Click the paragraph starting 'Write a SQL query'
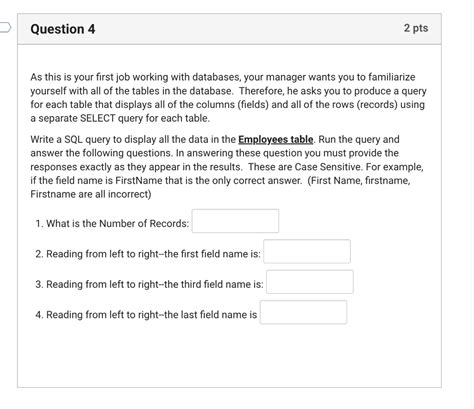 tap(227, 167)
